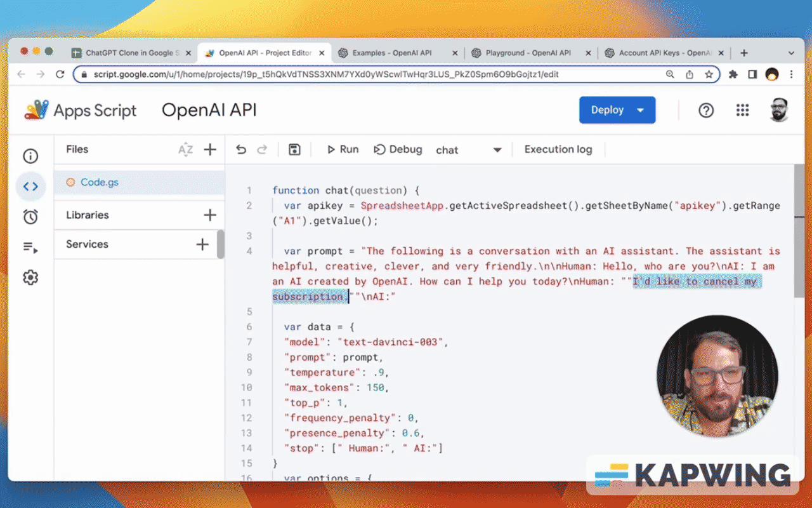
Task: Select the Editor code icon in sidebar
Action: pyautogui.click(x=30, y=187)
